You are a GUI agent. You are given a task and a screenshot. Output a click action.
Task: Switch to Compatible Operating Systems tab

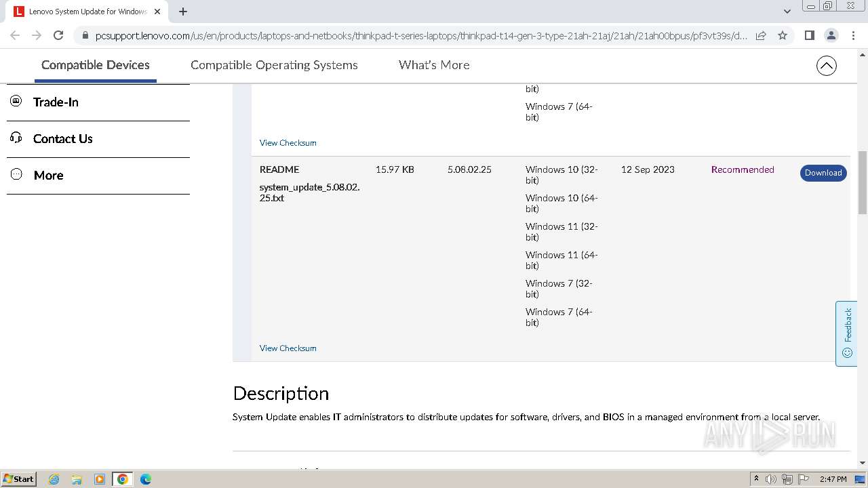[274, 65]
